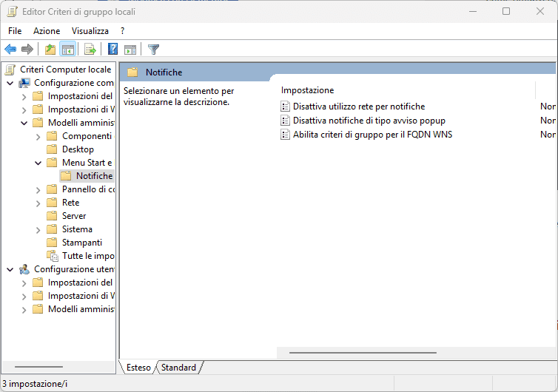Select Abilita criteri di gruppo FQDN WNS
Viewport: 558px width, 392px height.
tap(372, 135)
